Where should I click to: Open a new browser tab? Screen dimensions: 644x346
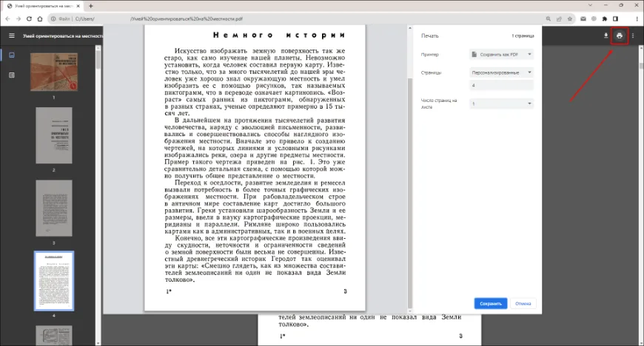click(x=91, y=5)
